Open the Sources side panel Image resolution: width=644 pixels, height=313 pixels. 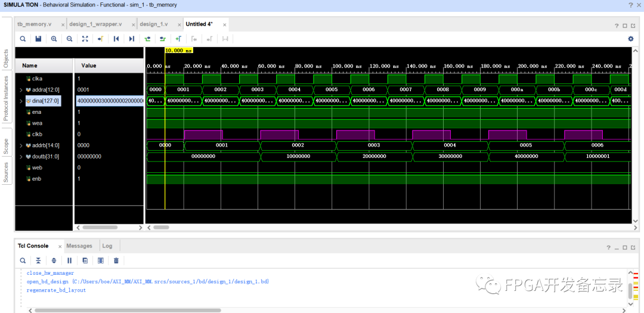tap(7, 172)
